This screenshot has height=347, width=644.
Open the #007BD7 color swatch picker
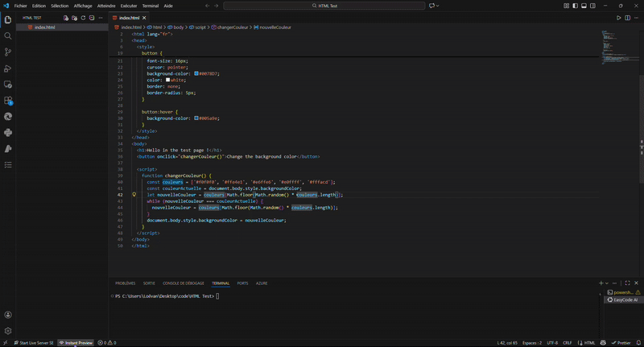[x=196, y=73]
